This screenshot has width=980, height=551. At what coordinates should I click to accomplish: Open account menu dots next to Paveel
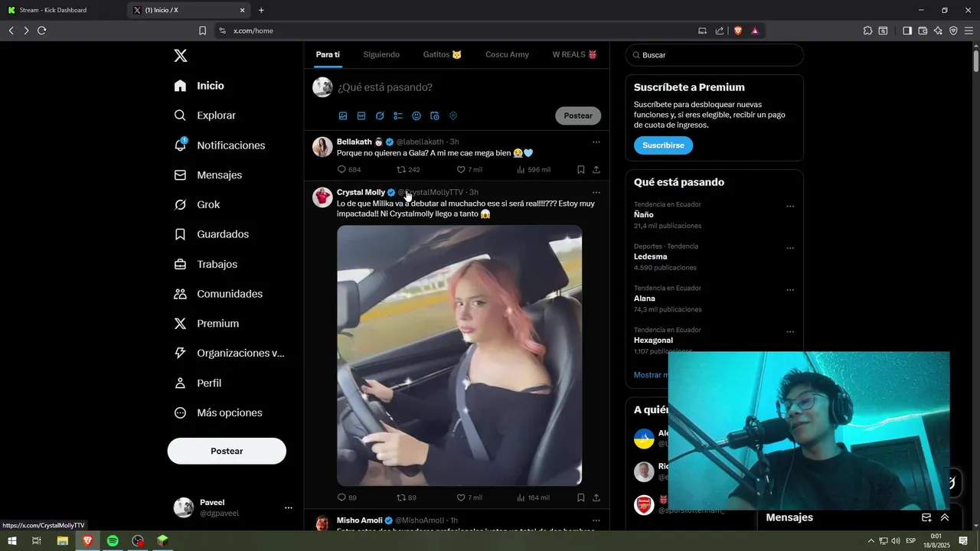coord(289,507)
